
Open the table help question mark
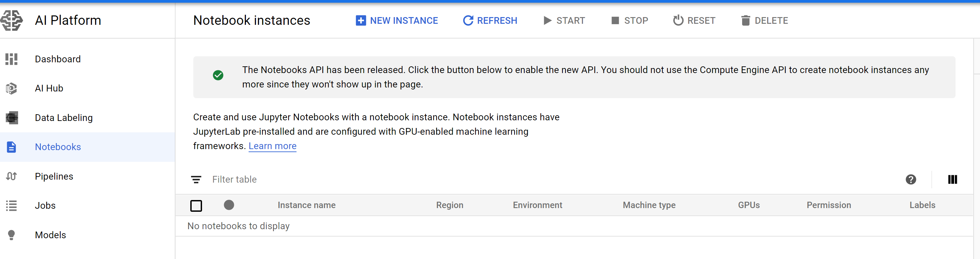pos(911,180)
